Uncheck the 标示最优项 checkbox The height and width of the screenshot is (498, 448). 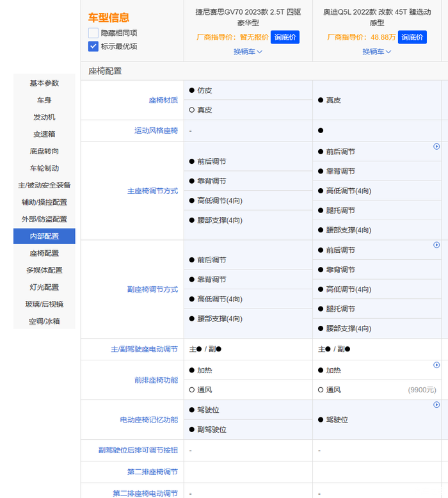pos(93,46)
